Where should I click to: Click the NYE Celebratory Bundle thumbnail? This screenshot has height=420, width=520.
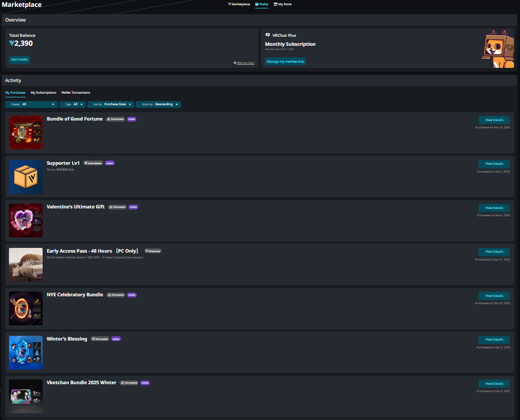(26, 308)
